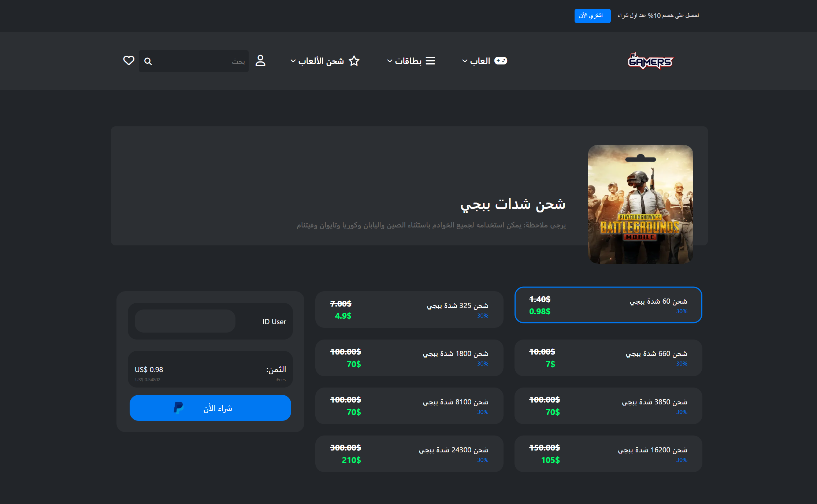Select the 60 شدة ببجي package
Image resolution: width=817 pixels, height=504 pixels.
click(608, 305)
